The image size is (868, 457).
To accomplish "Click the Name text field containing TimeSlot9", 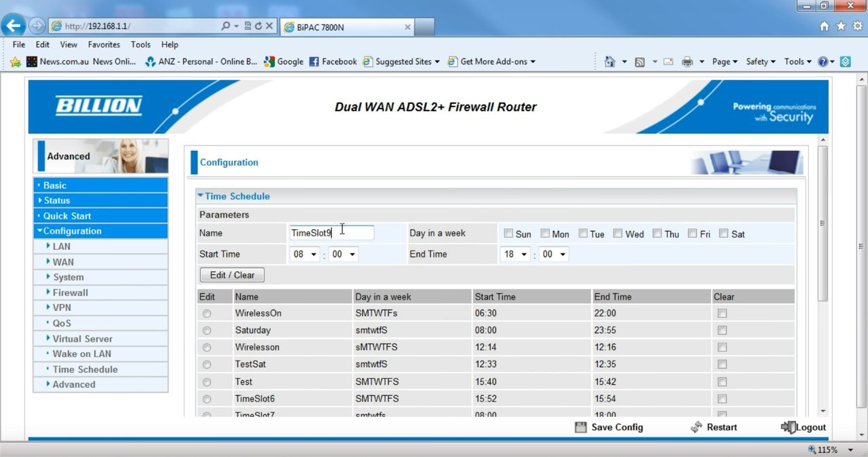I will pos(331,233).
